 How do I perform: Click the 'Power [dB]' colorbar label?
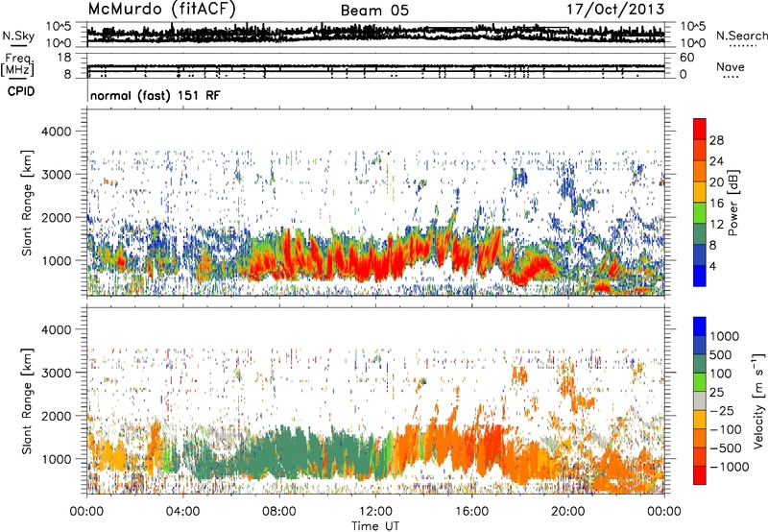point(732,203)
